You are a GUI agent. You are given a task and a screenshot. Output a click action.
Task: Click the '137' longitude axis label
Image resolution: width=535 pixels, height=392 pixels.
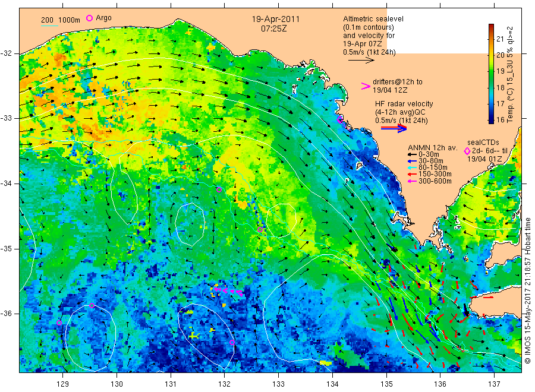point(494,384)
